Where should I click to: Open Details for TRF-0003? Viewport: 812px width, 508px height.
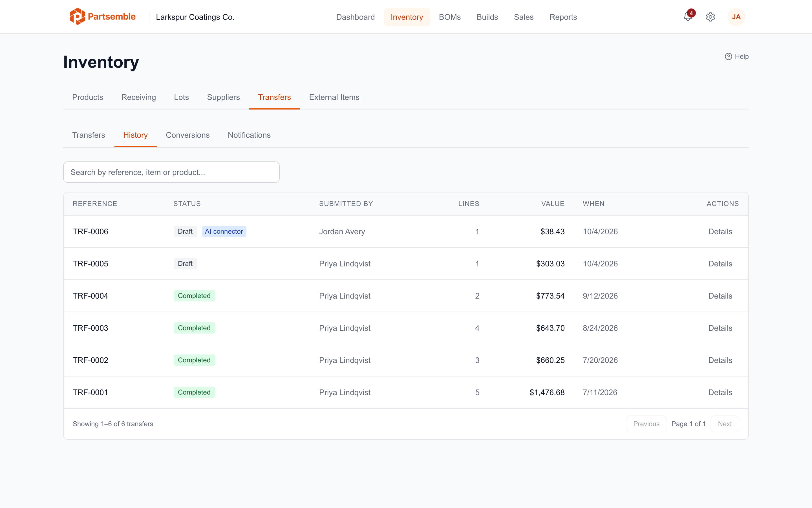pyautogui.click(x=720, y=328)
